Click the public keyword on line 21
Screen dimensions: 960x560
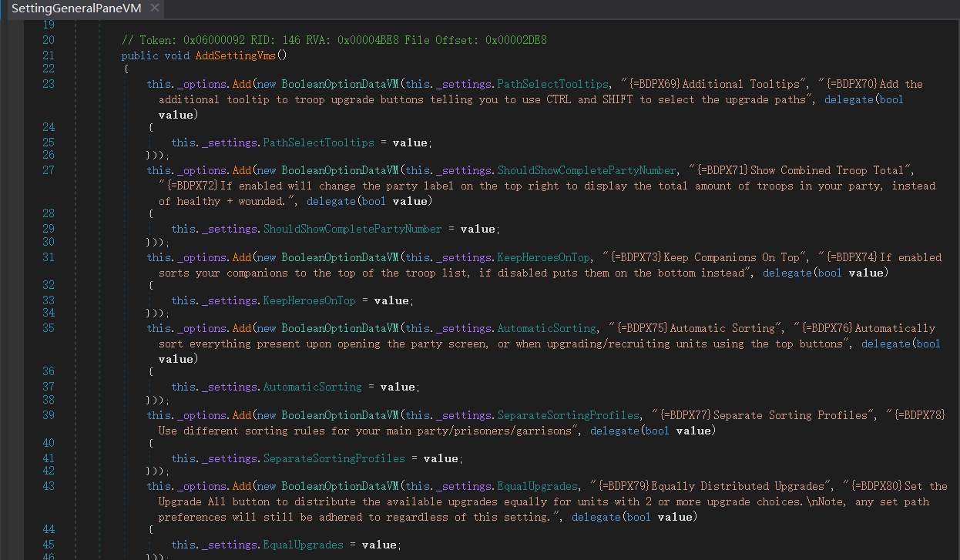coord(140,55)
